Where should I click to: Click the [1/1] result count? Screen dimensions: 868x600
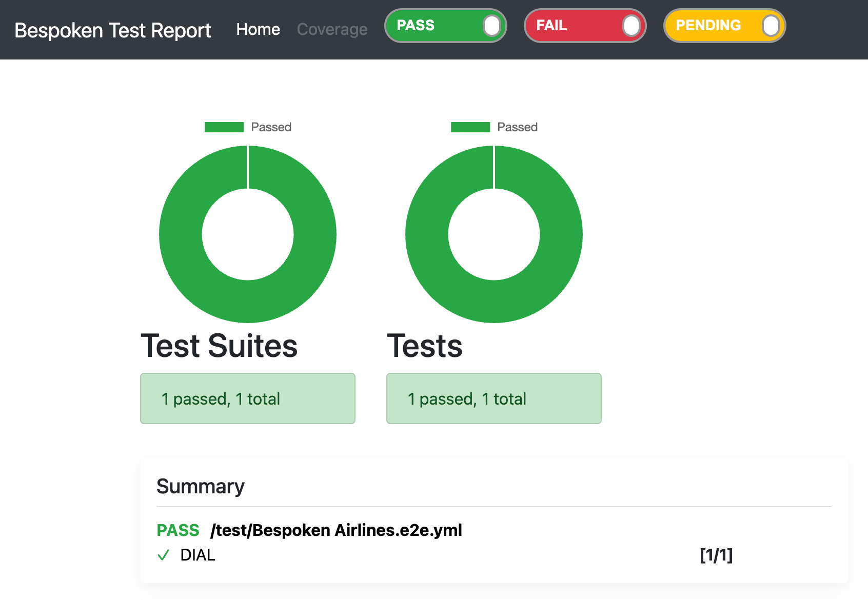click(716, 555)
